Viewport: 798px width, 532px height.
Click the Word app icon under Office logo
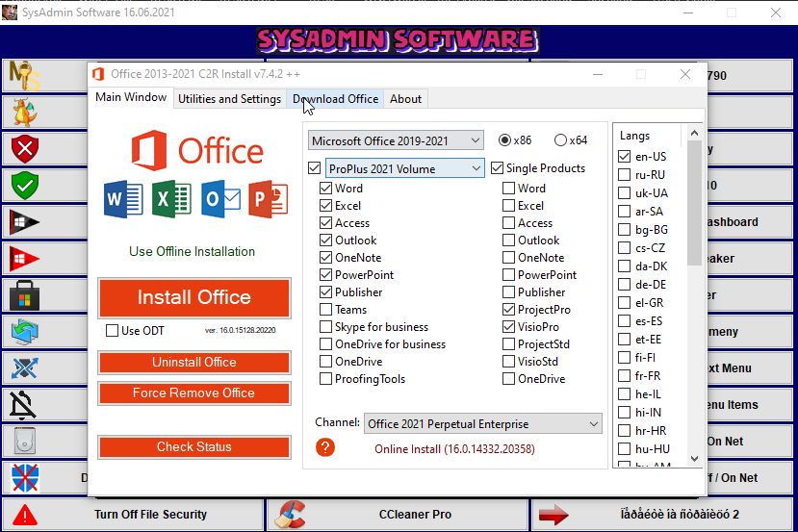pyautogui.click(x=123, y=199)
